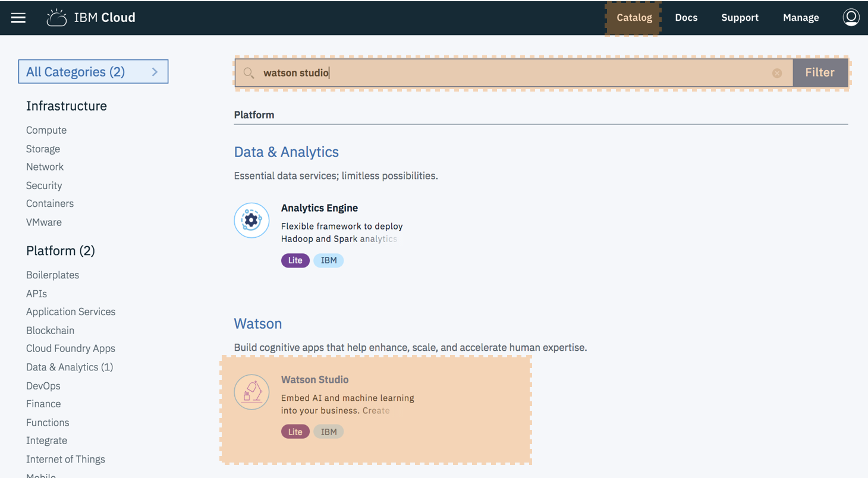This screenshot has width=868, height=478.
Task: Open the Watson section heading link
Action: [258, 324]
